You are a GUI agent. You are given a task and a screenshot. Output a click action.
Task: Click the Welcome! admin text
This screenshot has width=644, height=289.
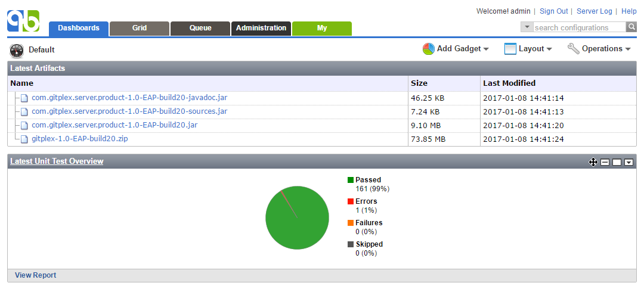point(503,11)
